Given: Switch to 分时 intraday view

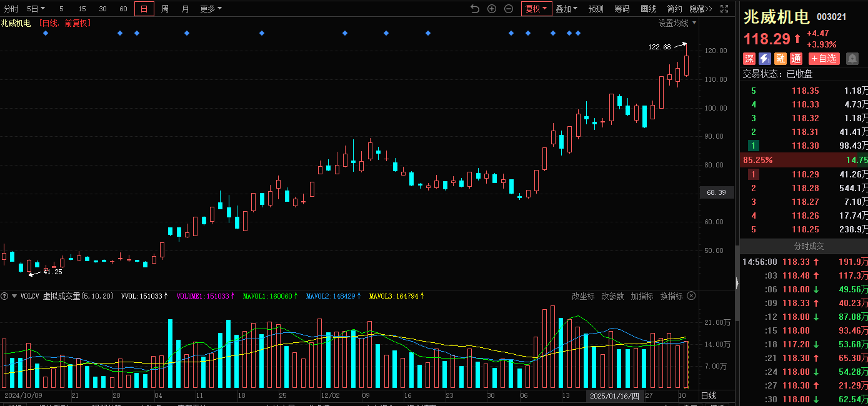Looking at the screenshot, I should coord(11,9).
